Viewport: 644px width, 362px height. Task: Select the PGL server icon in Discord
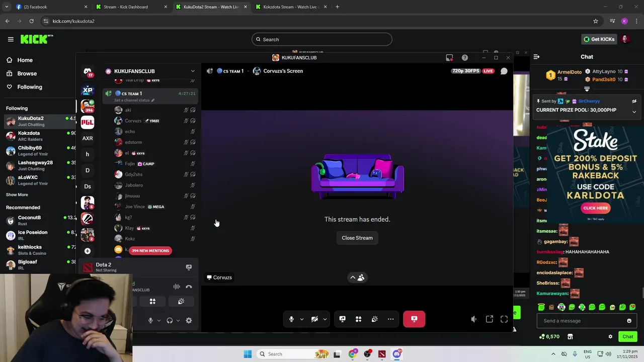88,122
